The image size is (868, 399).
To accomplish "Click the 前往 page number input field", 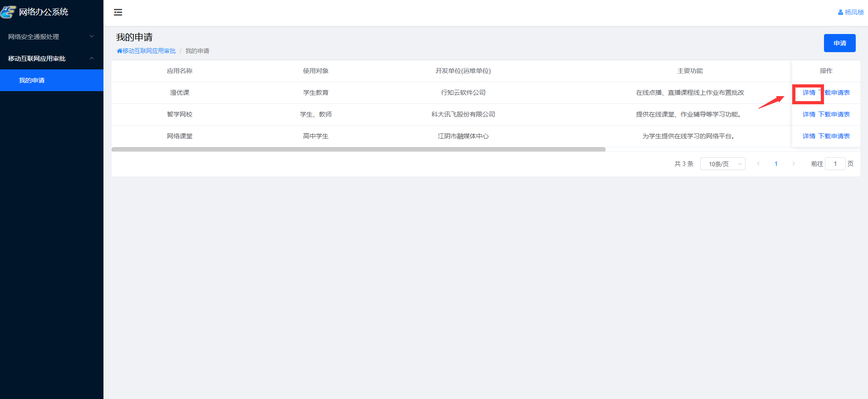I will coord(835,164).
